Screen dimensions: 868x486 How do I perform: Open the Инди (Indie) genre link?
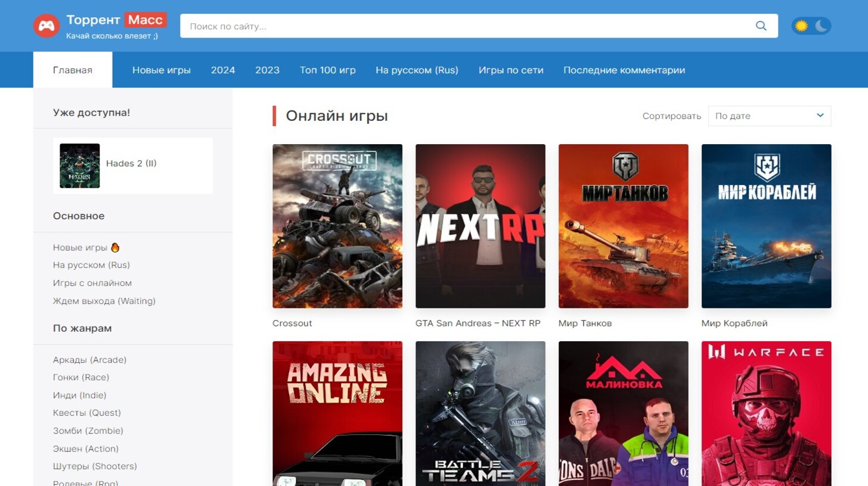click(x=80, y=395)
